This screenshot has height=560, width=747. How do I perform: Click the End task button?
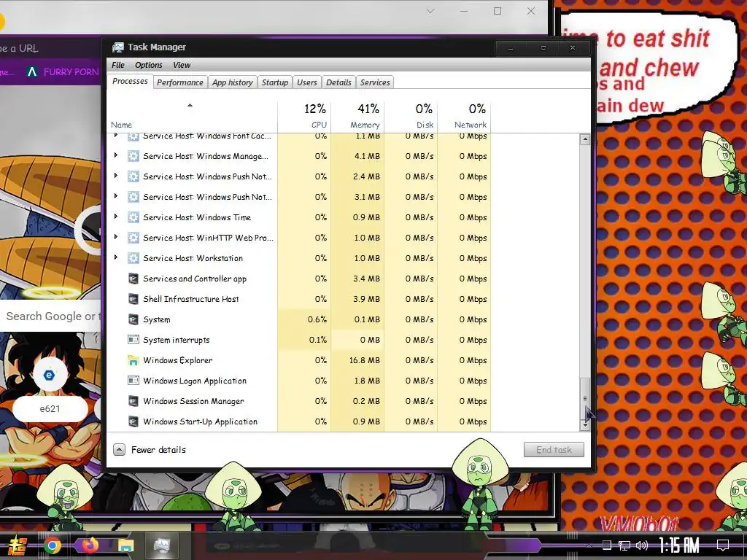point(554,449)
